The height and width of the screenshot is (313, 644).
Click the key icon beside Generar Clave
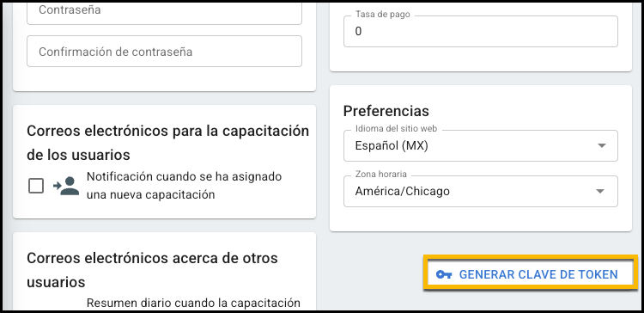444,275
